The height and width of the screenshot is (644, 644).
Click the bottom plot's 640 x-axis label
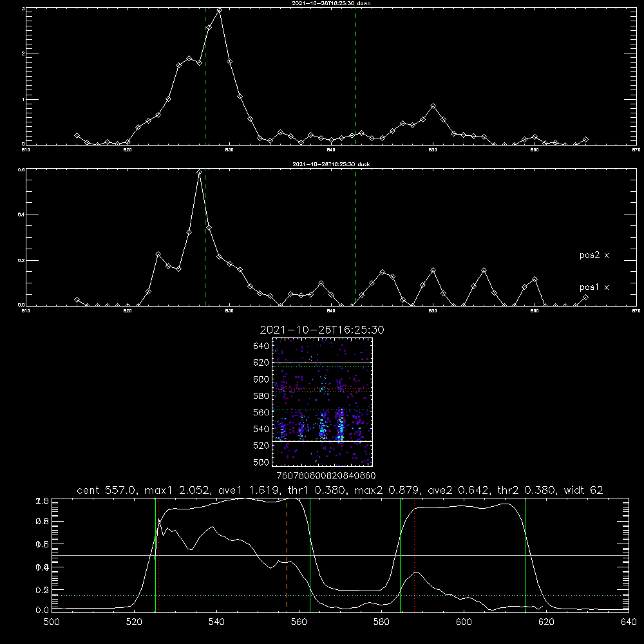pos(629,621)
